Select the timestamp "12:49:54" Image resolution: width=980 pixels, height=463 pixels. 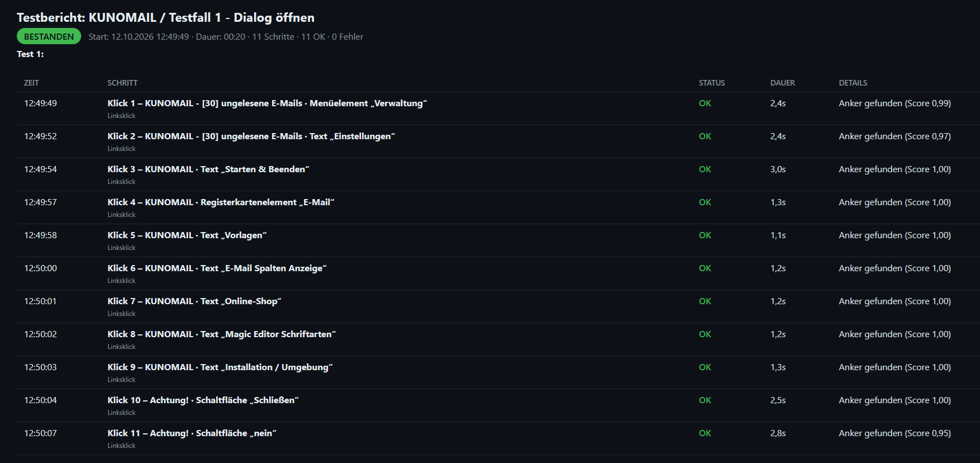[x=40, y=169]
